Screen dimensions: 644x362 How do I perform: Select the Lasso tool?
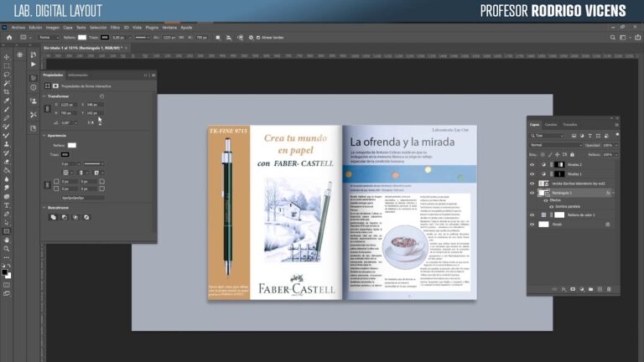(x=7, y=75)
